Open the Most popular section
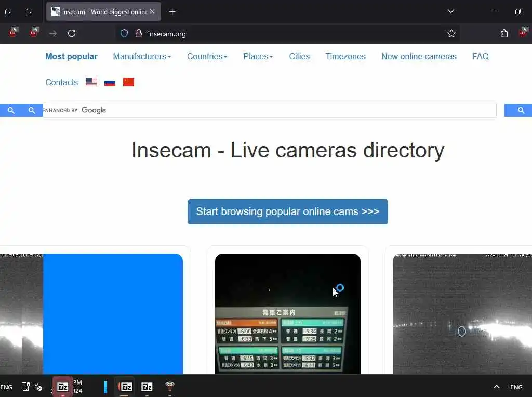The image size is (532, 397). click(71, 56)
